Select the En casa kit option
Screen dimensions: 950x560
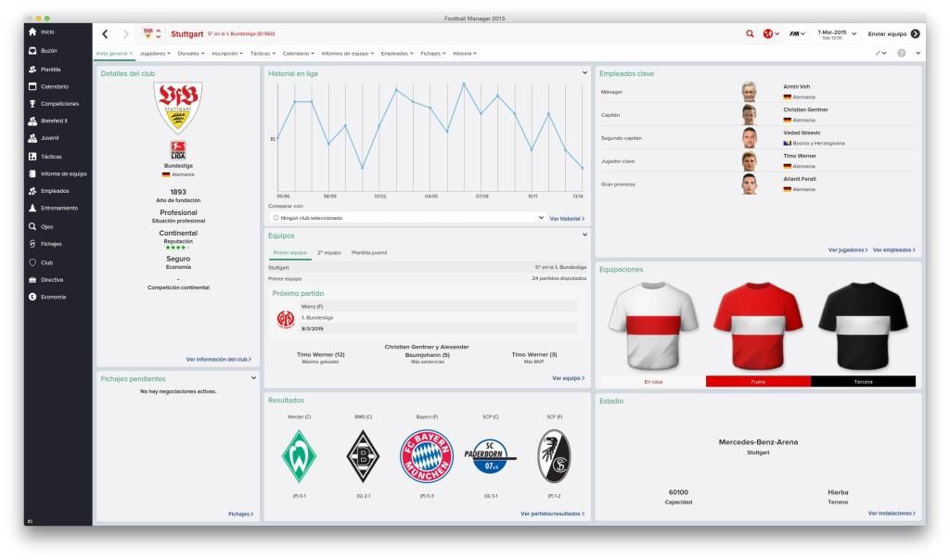tap(652, 381)
